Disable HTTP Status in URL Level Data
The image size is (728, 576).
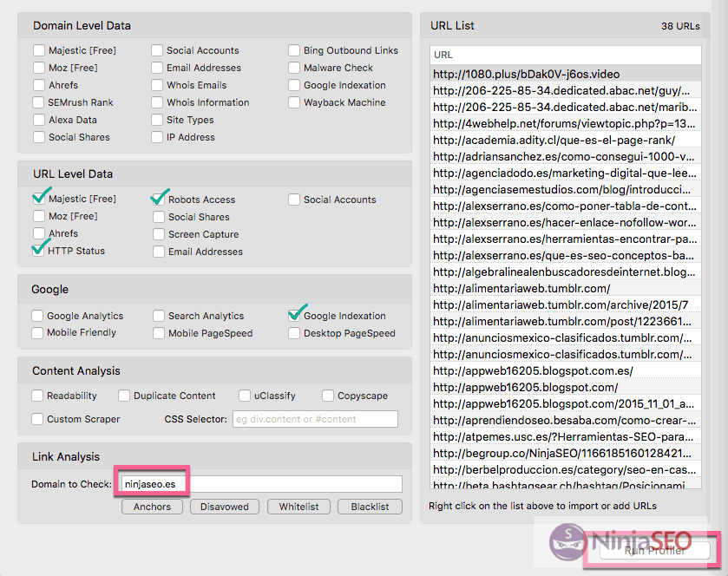[38, 252]
